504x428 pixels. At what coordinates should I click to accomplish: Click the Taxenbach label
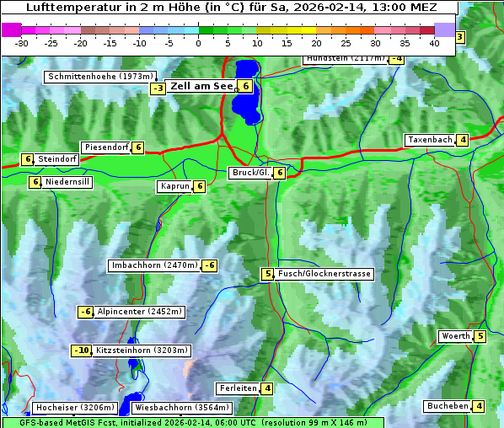(430, 140)
